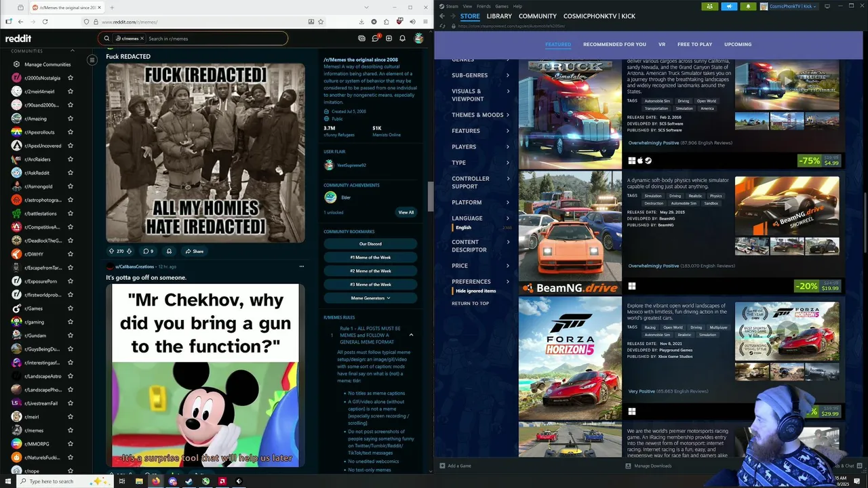Open Steam notifications bell button
The width and height of the screenshot is (868, 488).
tap(748, 6)
